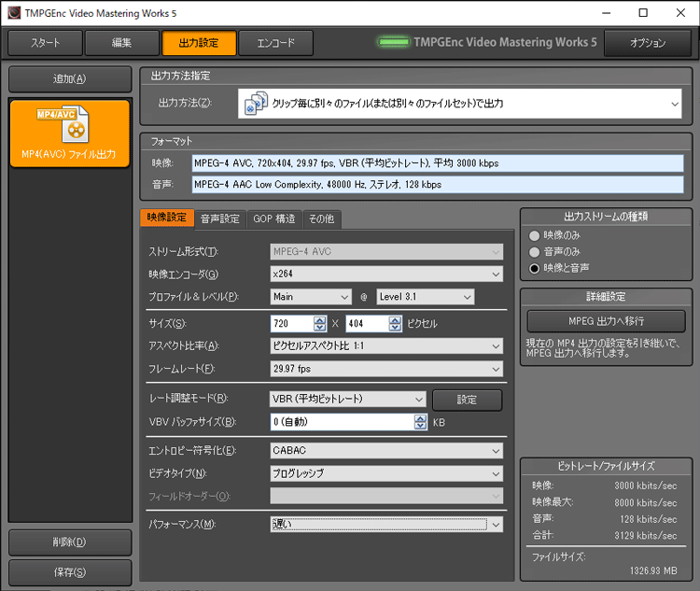Image resolution: width=700 pixels, height=591 pixels.
Task: Click the green status indicator in header
Action: coord(394,43)
